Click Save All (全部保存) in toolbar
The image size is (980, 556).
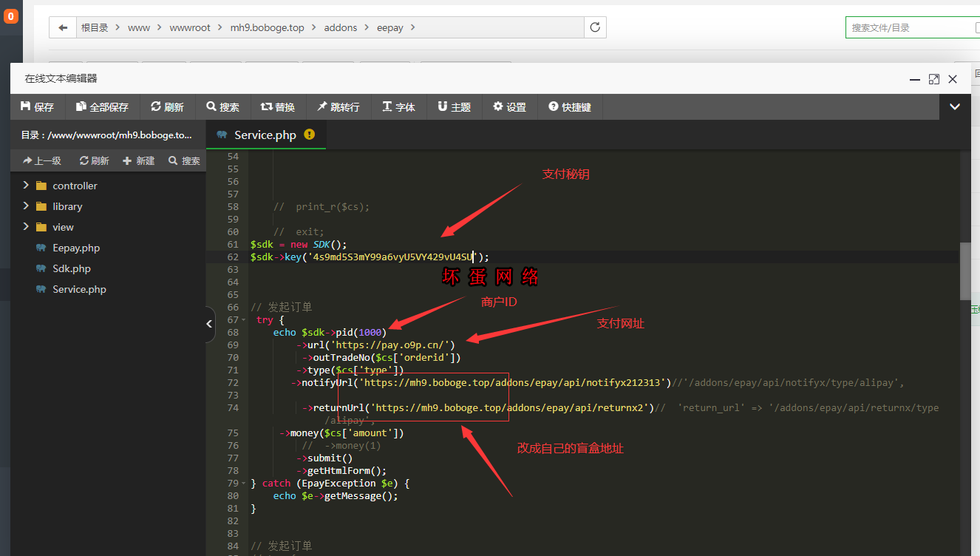pyautogui.click(x=102, y=107)
